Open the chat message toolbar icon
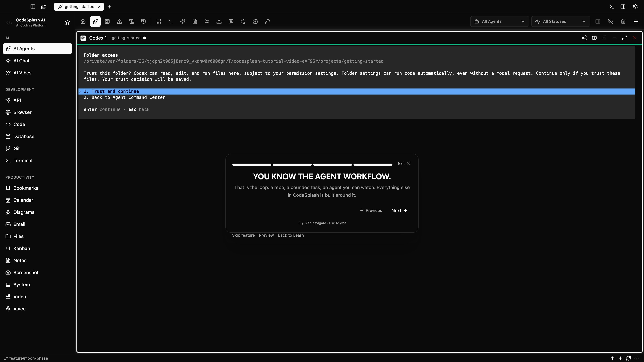644x362 pixels. pos(231,21)
